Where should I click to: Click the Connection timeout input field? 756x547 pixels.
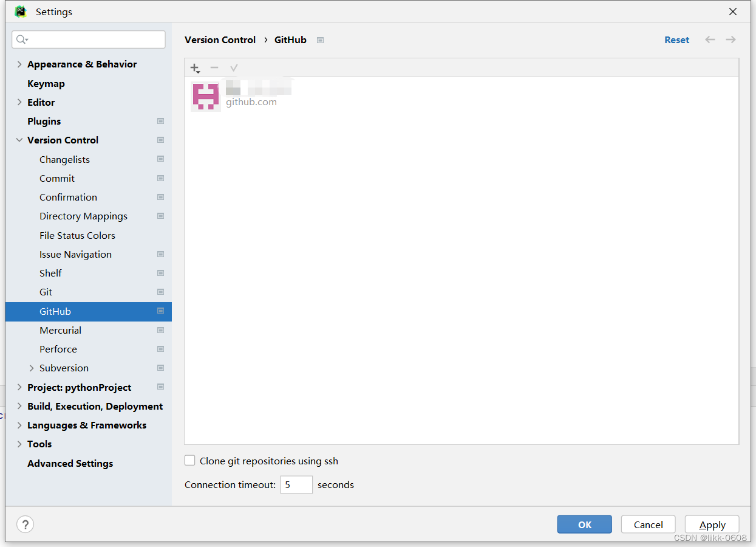(296, 484)
